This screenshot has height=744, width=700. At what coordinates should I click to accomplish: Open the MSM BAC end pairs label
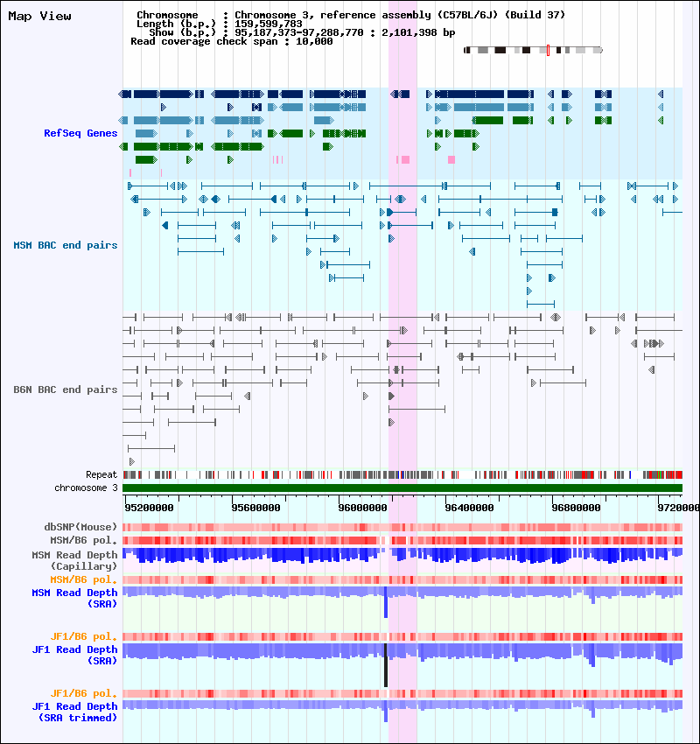tap(66, 245)
